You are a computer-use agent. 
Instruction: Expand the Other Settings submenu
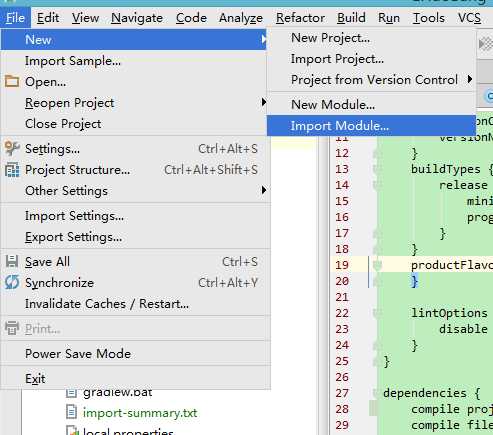135,191
